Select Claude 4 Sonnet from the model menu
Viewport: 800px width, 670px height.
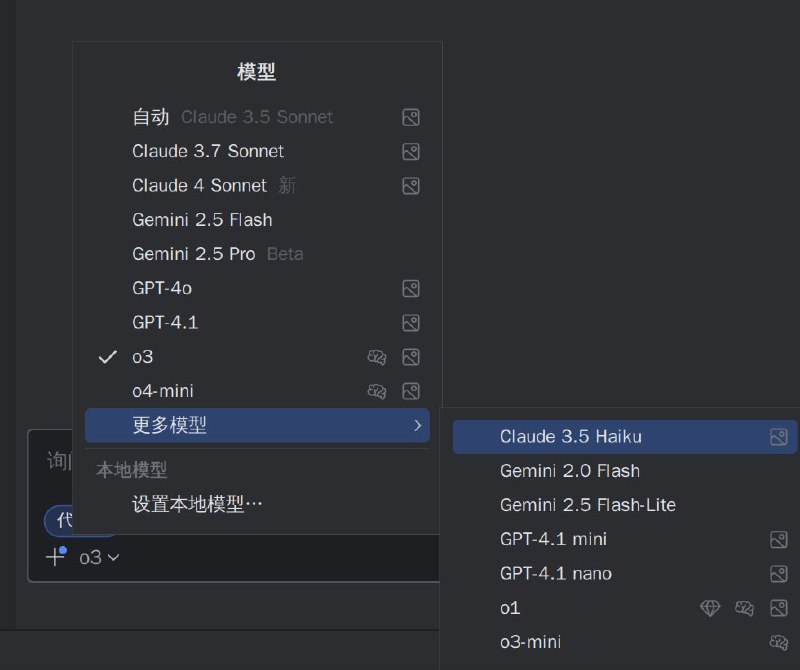198,185
